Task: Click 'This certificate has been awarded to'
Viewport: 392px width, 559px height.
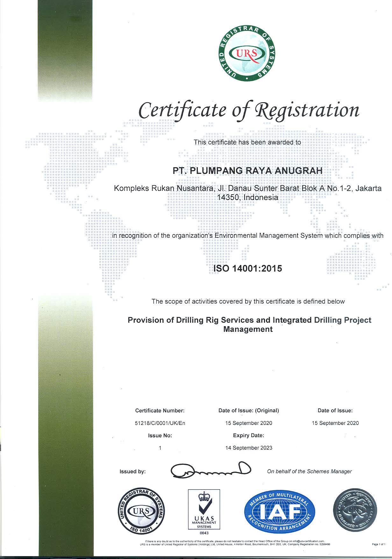Action: [x=247, y=142]
